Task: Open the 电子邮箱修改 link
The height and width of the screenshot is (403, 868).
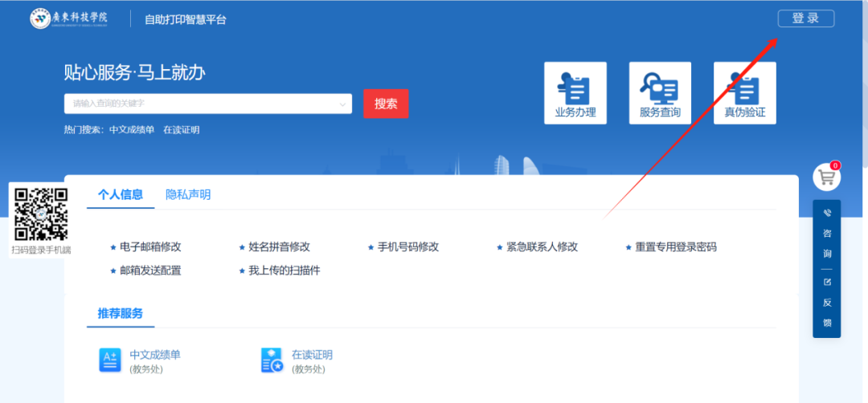Action: (150, 247)
